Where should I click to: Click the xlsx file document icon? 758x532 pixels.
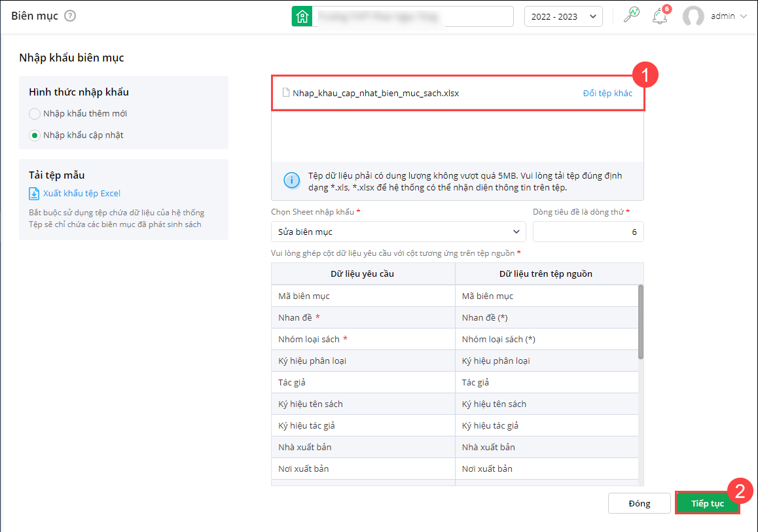(x=285, y=93)
